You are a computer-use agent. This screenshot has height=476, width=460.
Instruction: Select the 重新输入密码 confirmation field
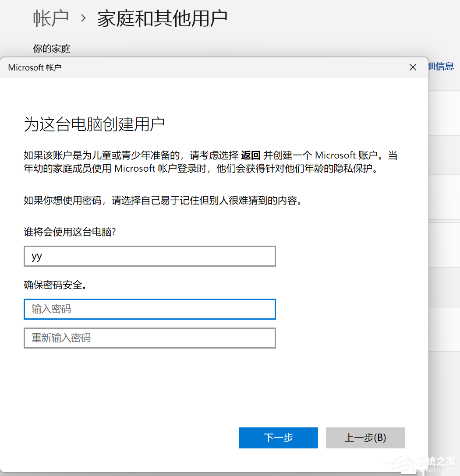(x=149, y=338)
